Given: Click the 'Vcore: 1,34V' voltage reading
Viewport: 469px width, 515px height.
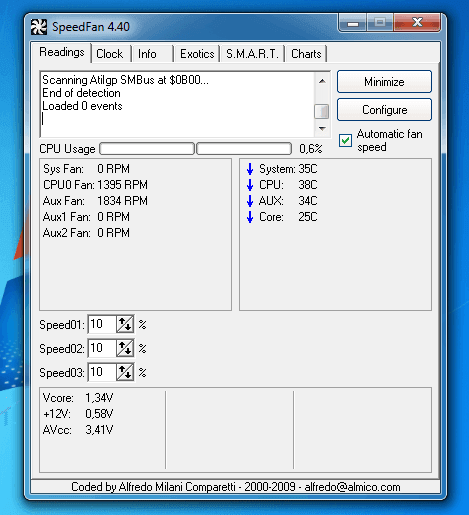Looking at the screenshot, I should (x=78, y=398).
